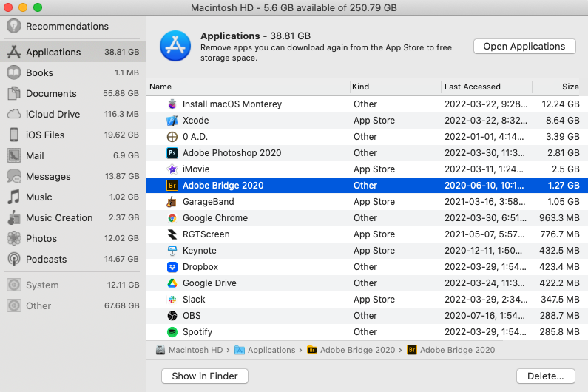Click the Open Applications button
This screenshot has height=392, width=588.
point(524,47)
